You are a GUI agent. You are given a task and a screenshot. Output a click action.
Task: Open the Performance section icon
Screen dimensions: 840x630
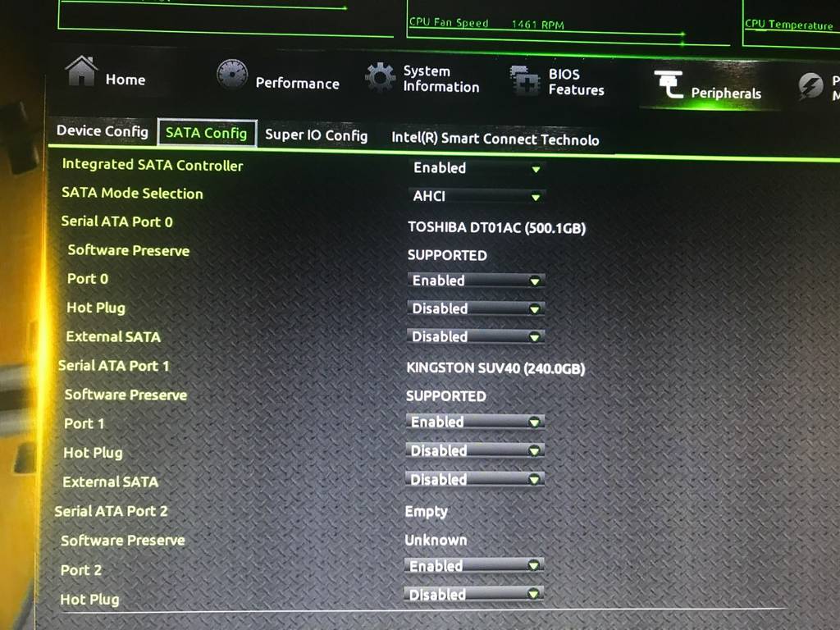[232, 75]
